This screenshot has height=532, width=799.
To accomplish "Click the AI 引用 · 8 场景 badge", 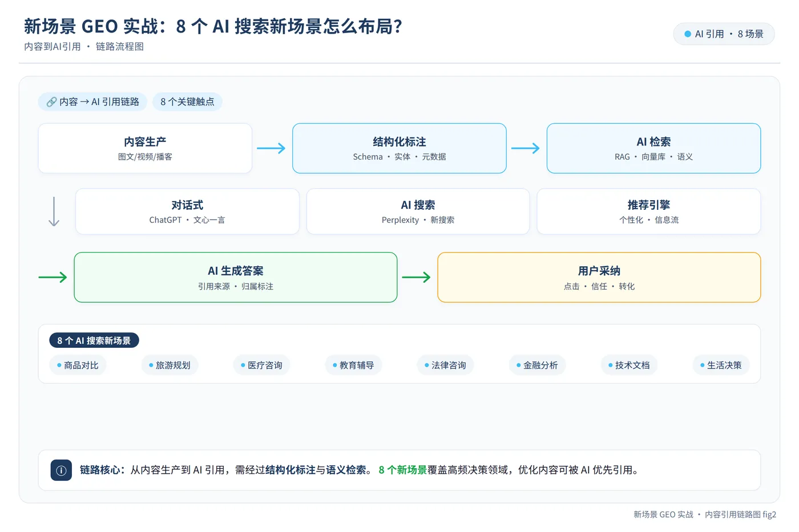I will point(724,34).
